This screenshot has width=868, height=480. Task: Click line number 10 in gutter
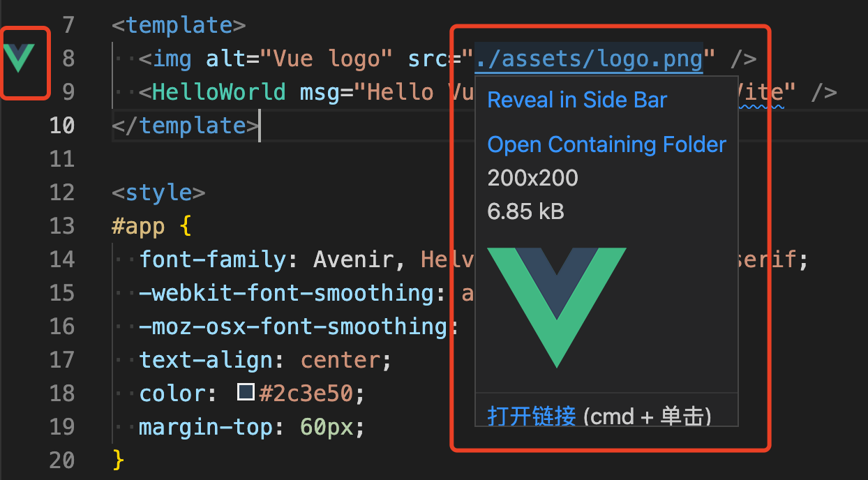[x=62, y=126]
